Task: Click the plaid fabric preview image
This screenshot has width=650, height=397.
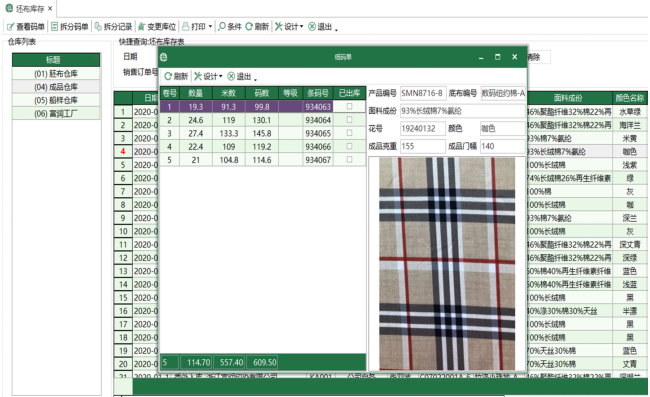Action: click(447, 264)
